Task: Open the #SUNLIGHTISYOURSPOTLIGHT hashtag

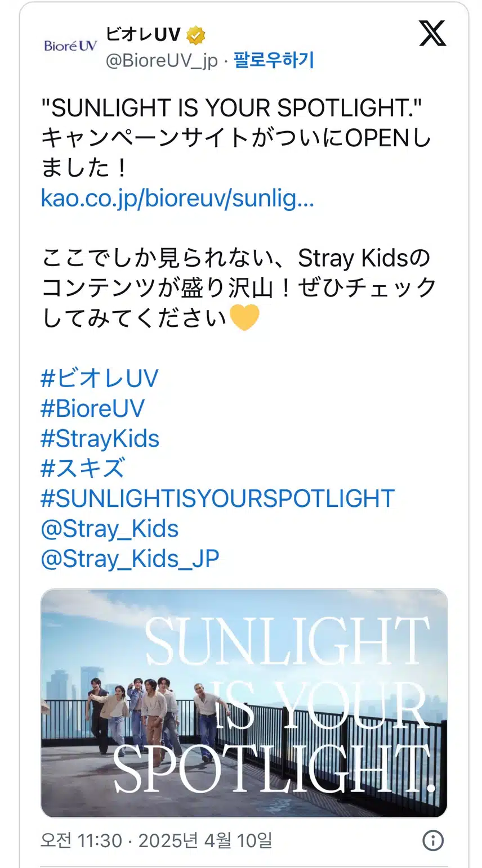Action: pyautogui.click(x=218, y=498)
